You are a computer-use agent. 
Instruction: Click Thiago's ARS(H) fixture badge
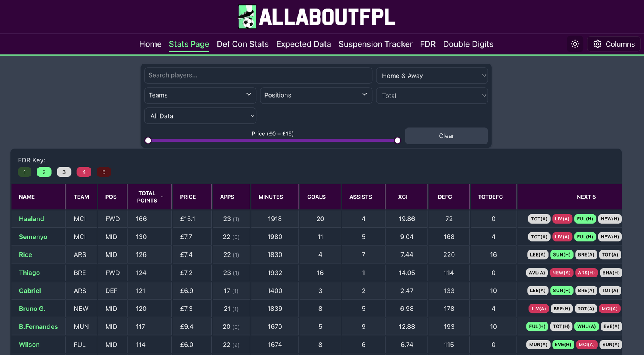[x=586, y=273]
